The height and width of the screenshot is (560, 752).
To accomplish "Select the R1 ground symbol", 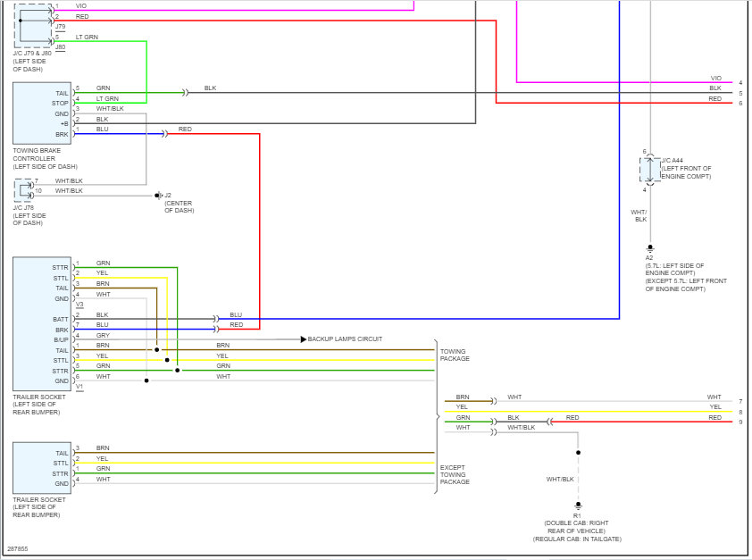I will point(578,506).
